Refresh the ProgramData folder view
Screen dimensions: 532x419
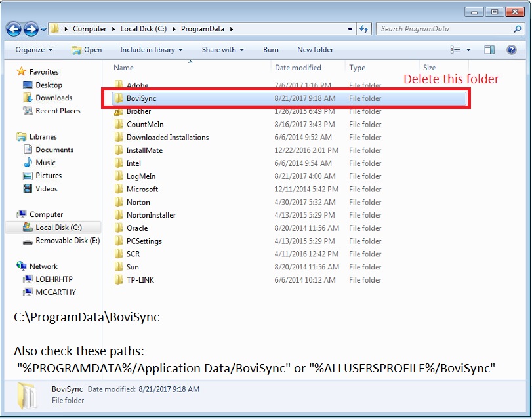(364, 29)
